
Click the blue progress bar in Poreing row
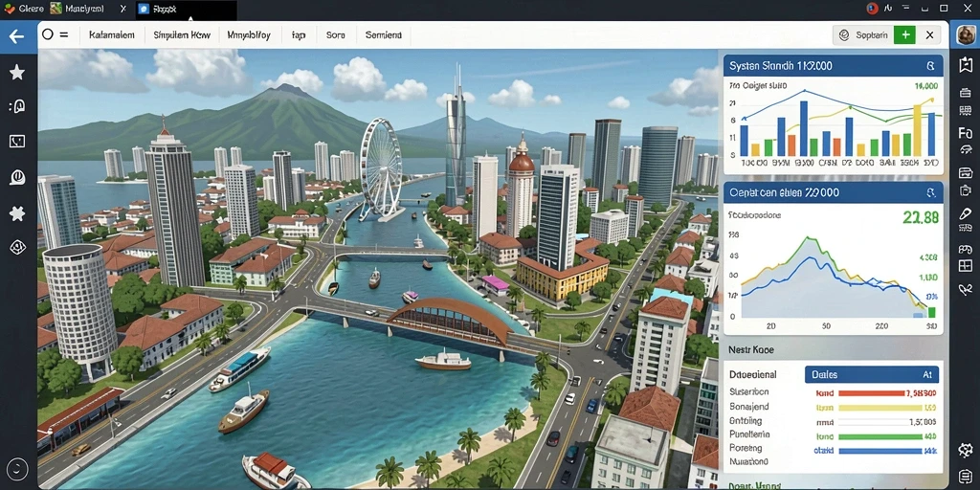coord(880,451)
